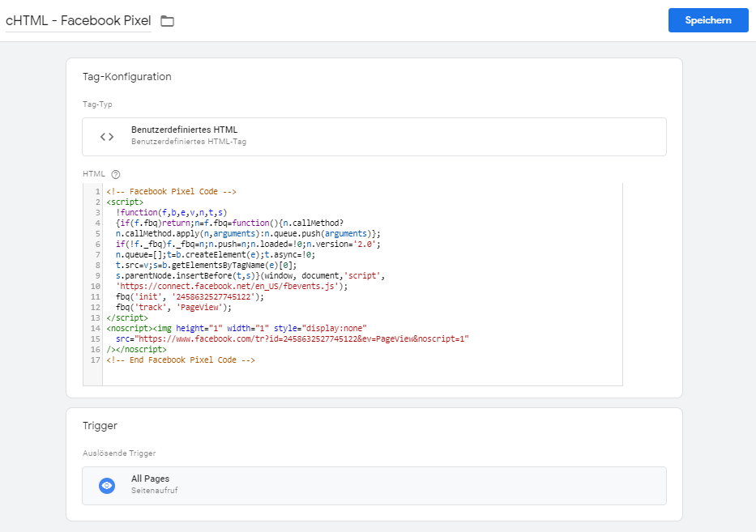Click the End Facebook Pixel Code comment
Image resolution: width=756 pixels, height=532 pixels.
coord(181,360)
